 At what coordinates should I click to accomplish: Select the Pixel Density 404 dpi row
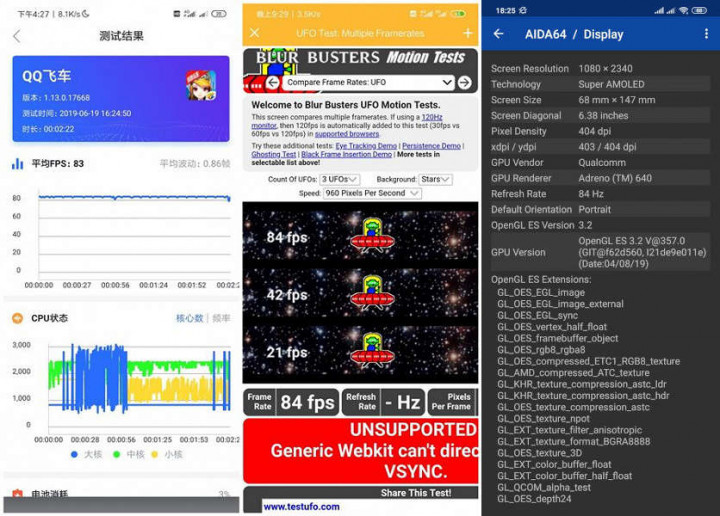click(600, 131)
